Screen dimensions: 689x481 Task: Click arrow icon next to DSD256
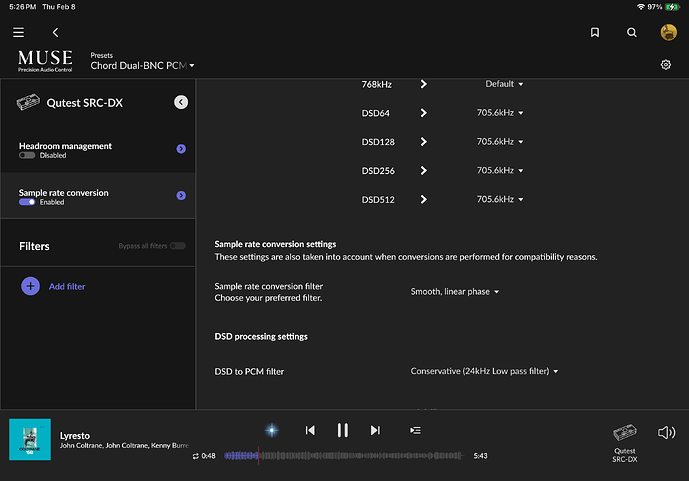pos(423,170)
